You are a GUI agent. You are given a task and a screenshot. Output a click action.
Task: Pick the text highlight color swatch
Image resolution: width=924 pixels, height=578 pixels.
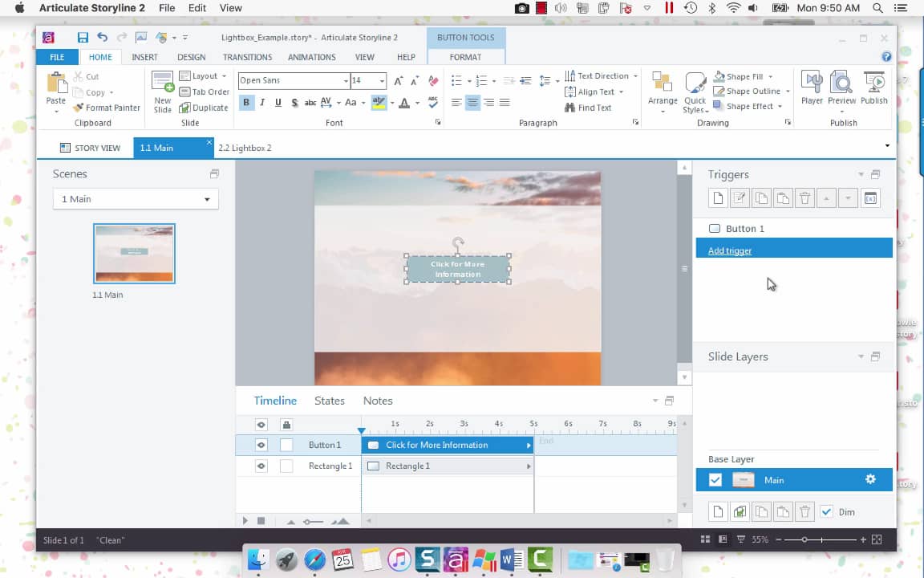coord(379,103)
